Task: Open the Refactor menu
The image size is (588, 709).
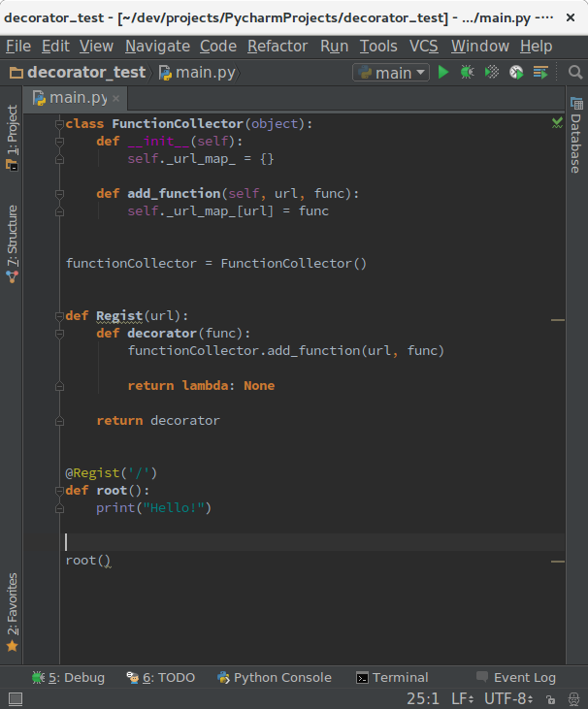Action: tap(278, 46)
